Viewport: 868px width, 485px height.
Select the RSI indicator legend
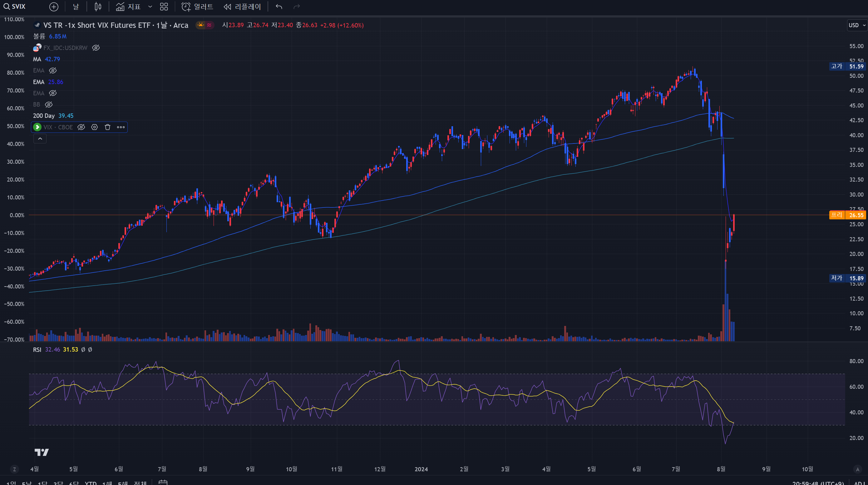click(x=37, y=349)
